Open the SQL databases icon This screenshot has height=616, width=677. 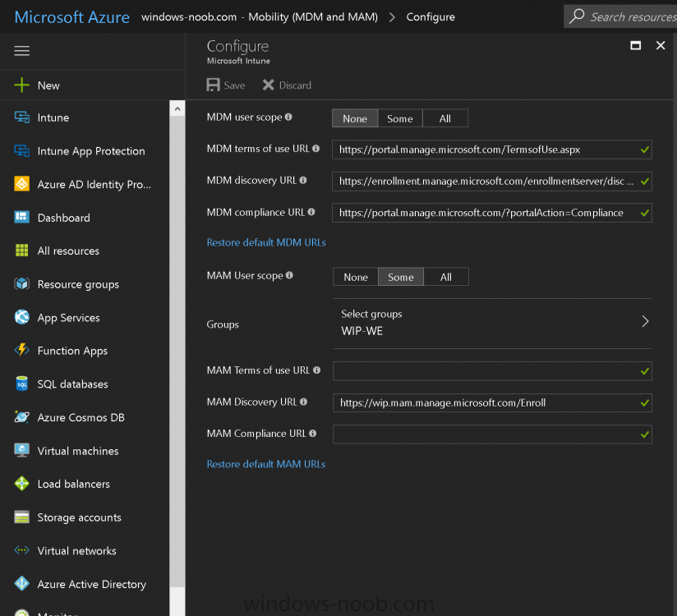(21, 384)
